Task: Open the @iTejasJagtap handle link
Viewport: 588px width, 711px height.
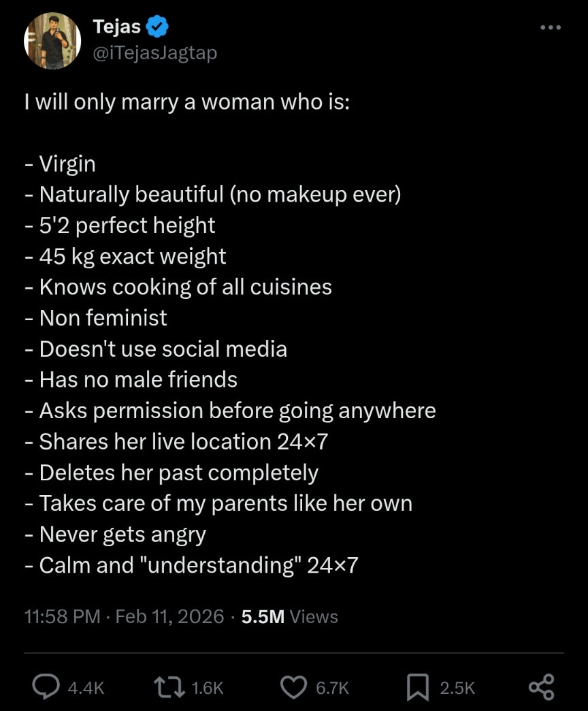Action: click(x=154, y=52)
